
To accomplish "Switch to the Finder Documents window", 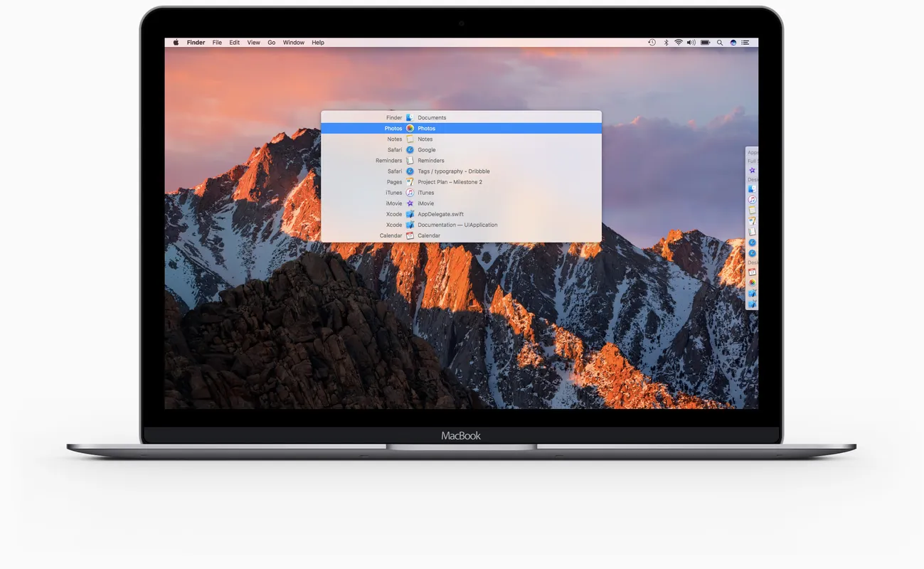I will [432, 118].
